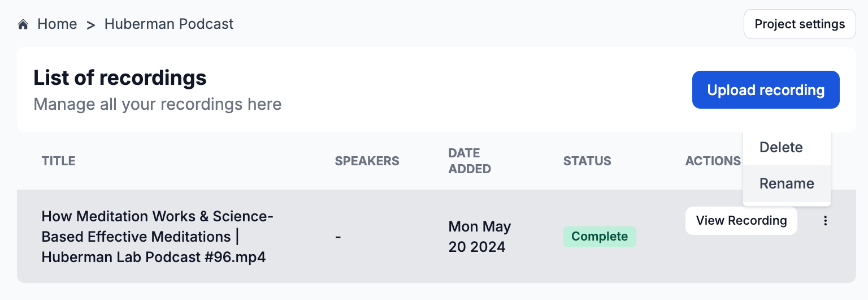Click the Mon May 20 2024 date cell
The height and width of the screenshot is (300, 868).
(479, 237)
